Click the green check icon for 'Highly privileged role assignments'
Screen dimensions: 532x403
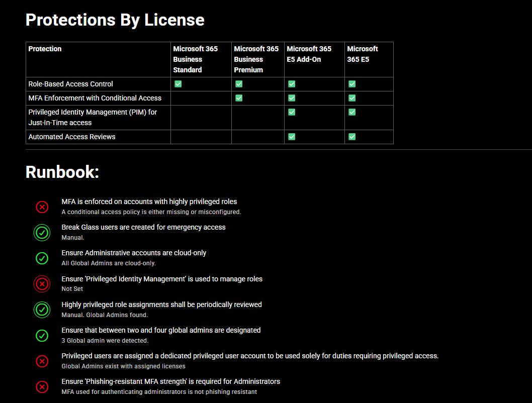click(42, 310)
